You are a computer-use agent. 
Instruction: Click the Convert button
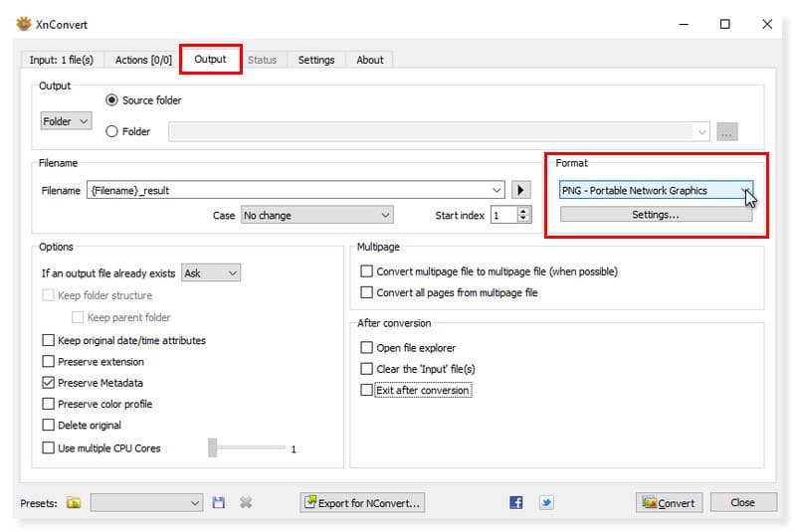coord(669,503)
